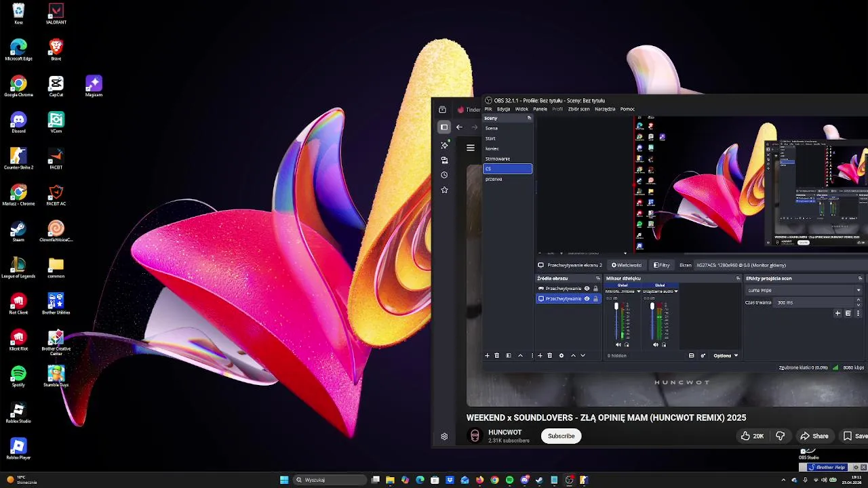This screenshot has height=488, width=868.
Task: Open the Pomoc menu in OBS
Action: [627, 109]
